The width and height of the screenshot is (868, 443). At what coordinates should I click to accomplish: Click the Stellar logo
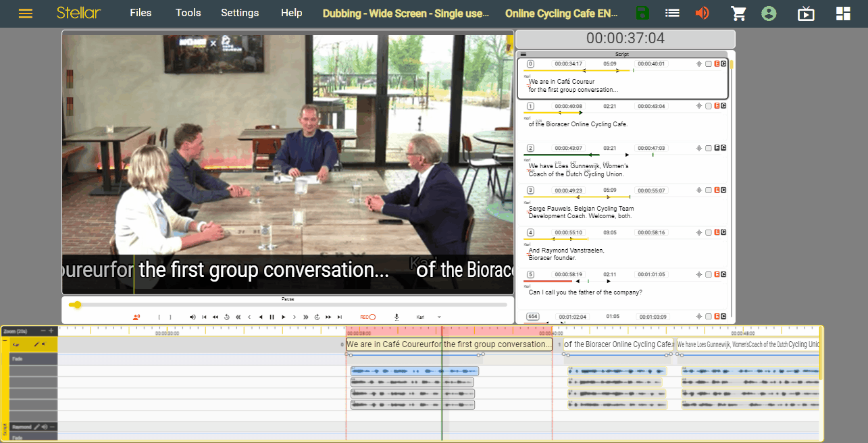pos(79,13)
